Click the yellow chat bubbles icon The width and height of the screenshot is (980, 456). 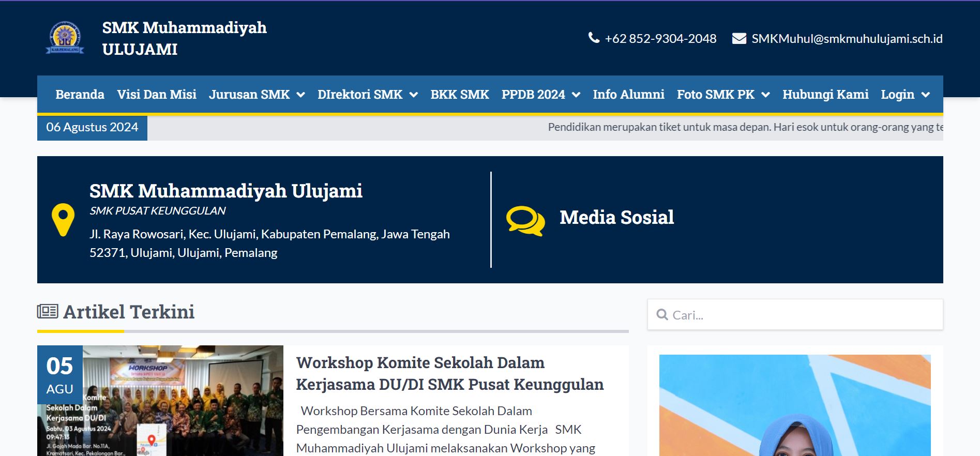click(525, 221)
